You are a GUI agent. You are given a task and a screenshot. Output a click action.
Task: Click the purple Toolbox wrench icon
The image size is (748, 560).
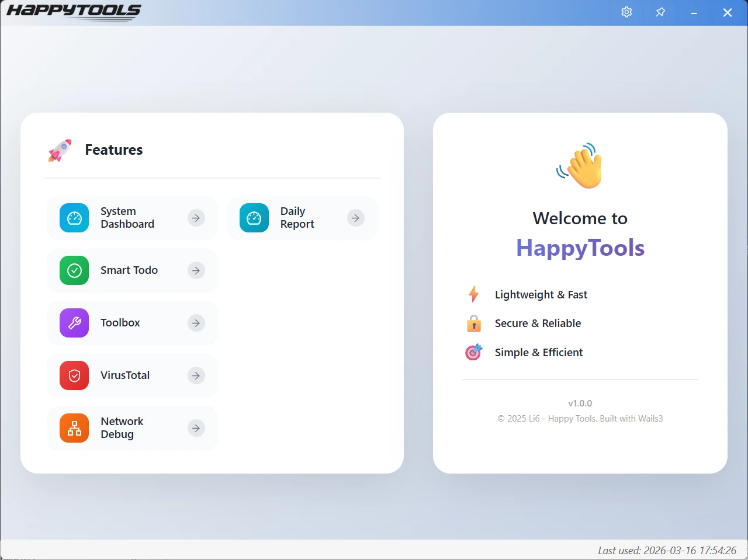pos(74,323)
